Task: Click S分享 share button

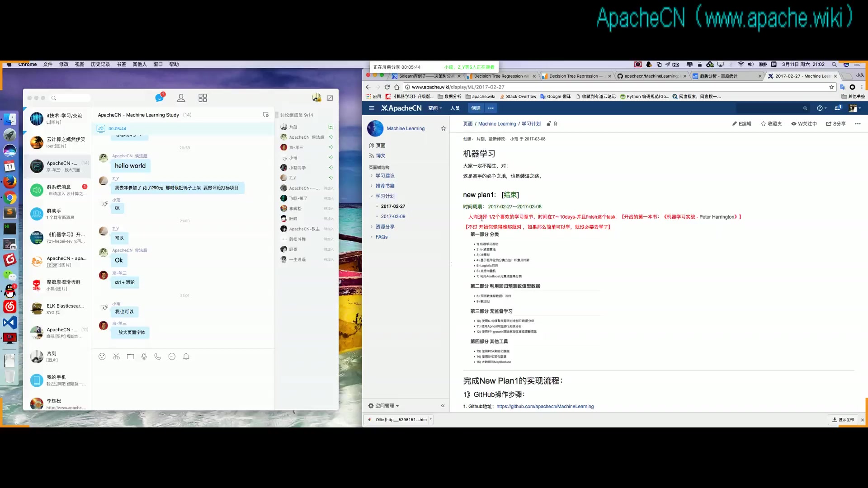Action: click(x=836, y=124)
